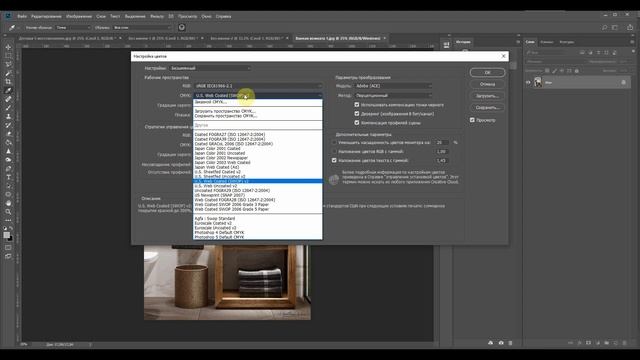Toggle blend text colors using gamma checkbox
Screen dimensions: 640x360
[x=334, y=160]
